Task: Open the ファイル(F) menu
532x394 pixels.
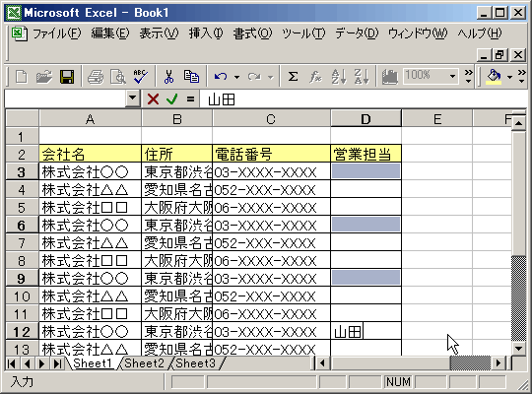Action: [57, 33]
